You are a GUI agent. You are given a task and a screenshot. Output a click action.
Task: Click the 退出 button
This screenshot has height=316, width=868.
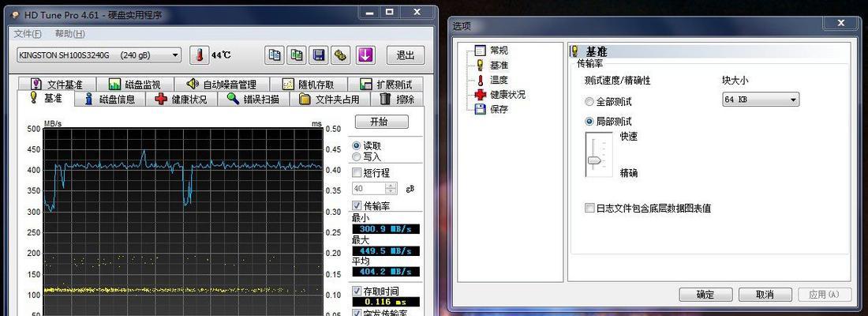[406, 55]
